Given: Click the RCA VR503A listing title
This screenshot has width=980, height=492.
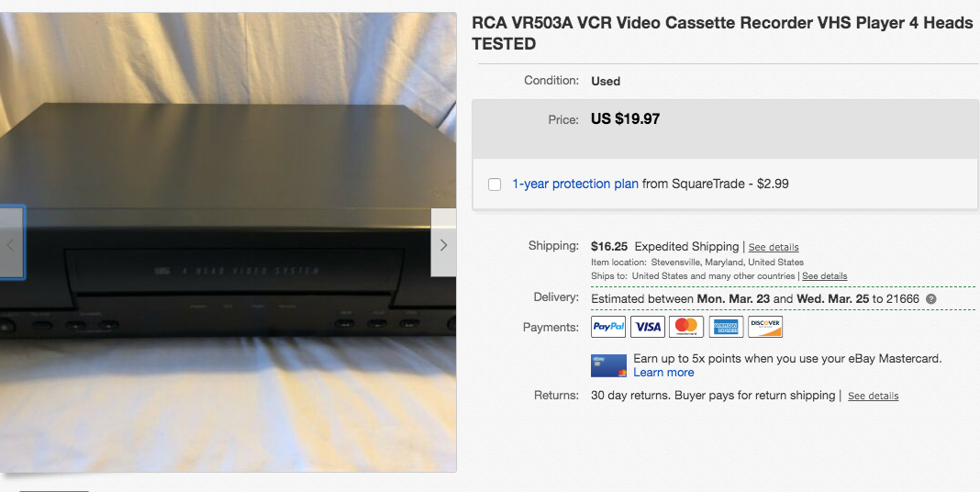Looking at the screenshot, I should [722, 33].
